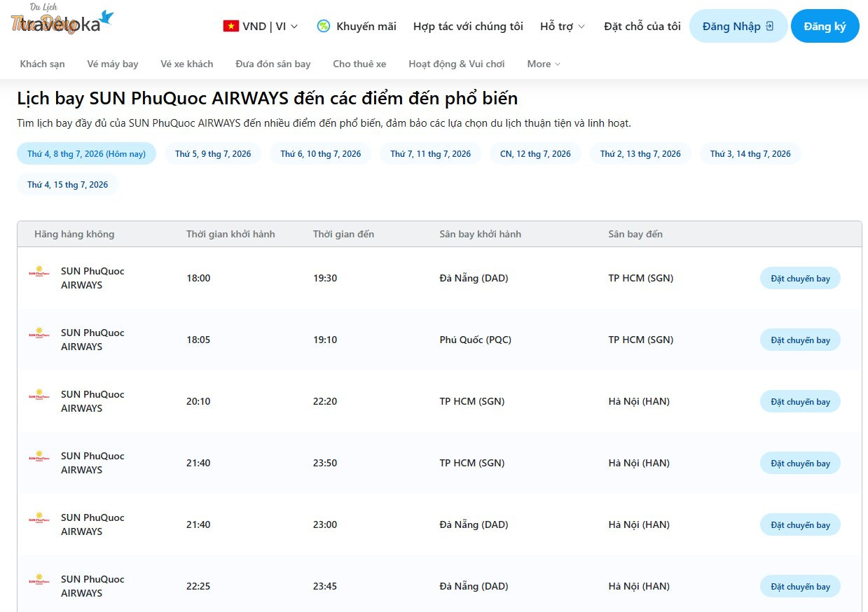
Task: Select date Thứ 4, 15 thg 7, 2026
Action: coord(68,184)
